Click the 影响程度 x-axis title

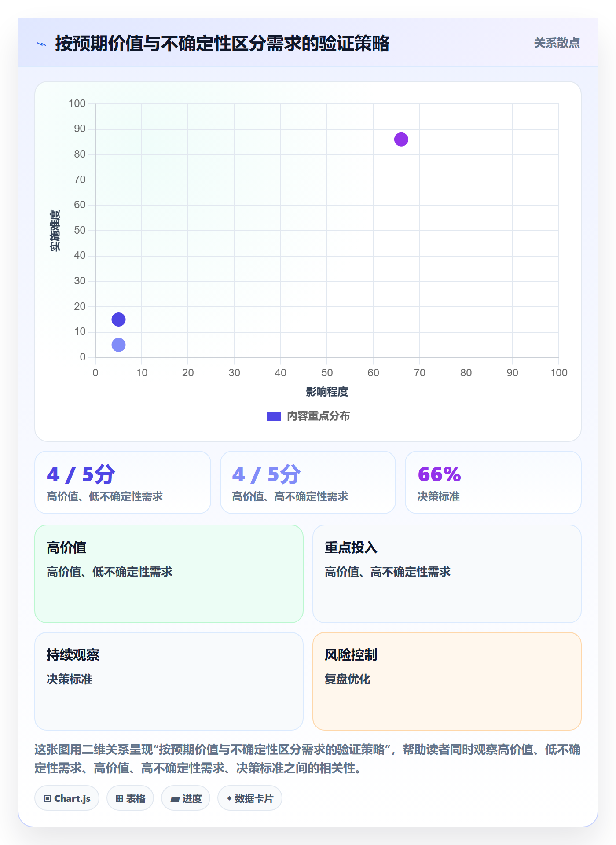click(x=327, y=392)
